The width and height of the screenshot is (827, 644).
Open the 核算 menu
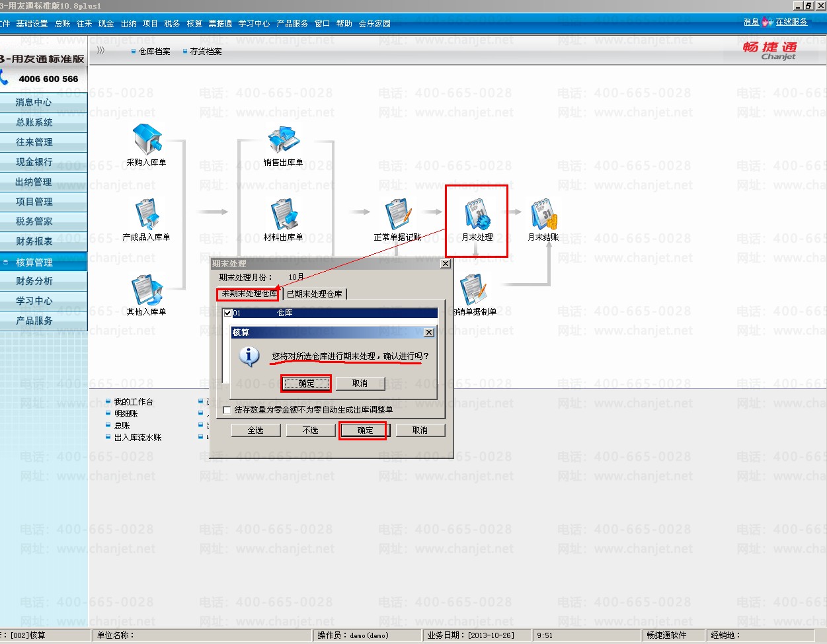point(195,24)
